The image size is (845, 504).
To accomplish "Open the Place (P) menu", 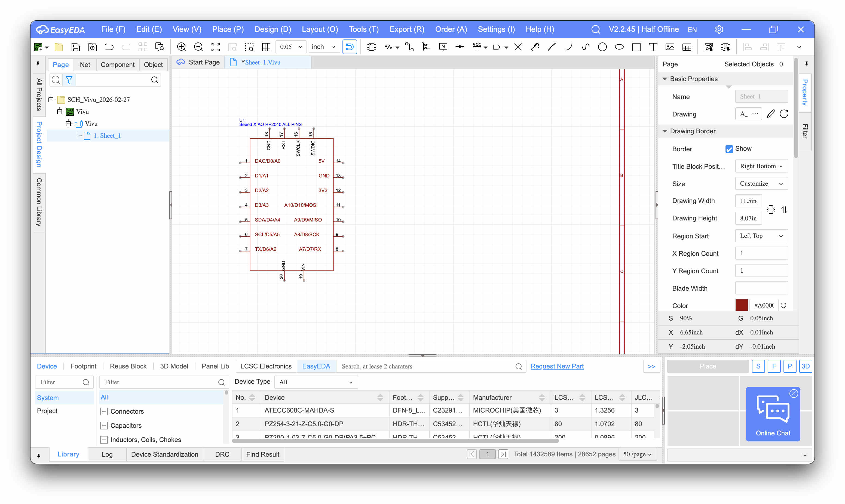I will coord(228,29).
